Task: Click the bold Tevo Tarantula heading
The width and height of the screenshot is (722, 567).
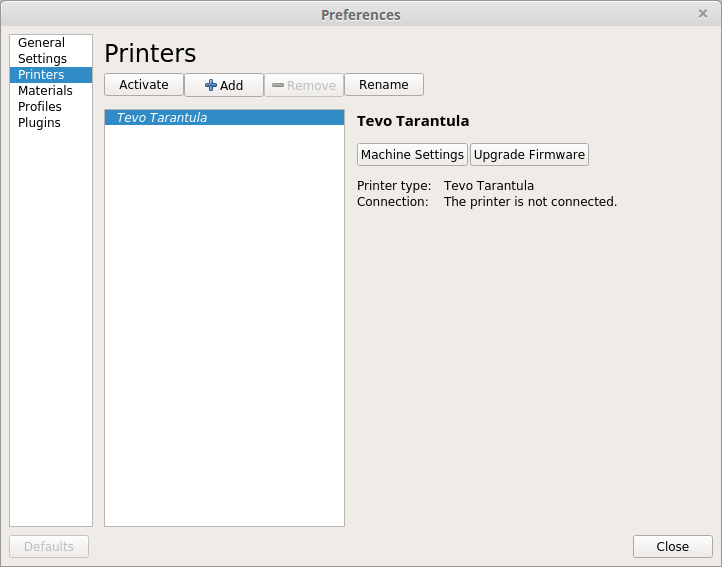Action: [x=413, y=121]
